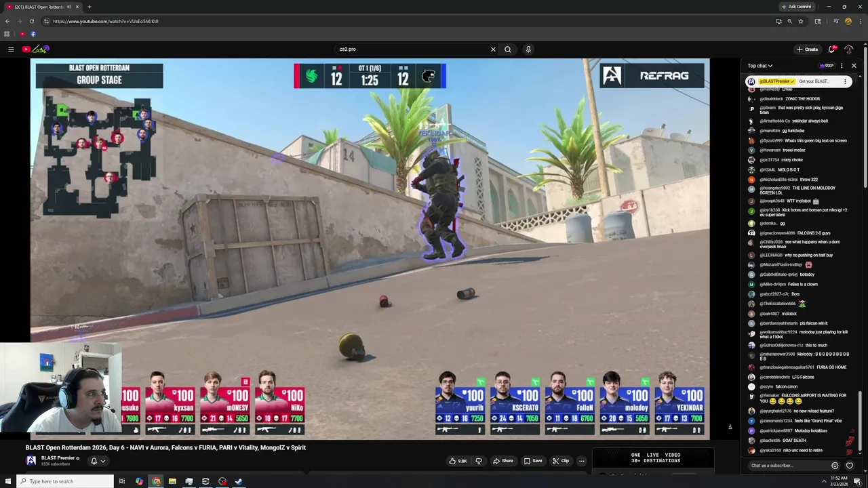The image size is (868, 488).
Task: Share the video
Action: click(503, 461)
